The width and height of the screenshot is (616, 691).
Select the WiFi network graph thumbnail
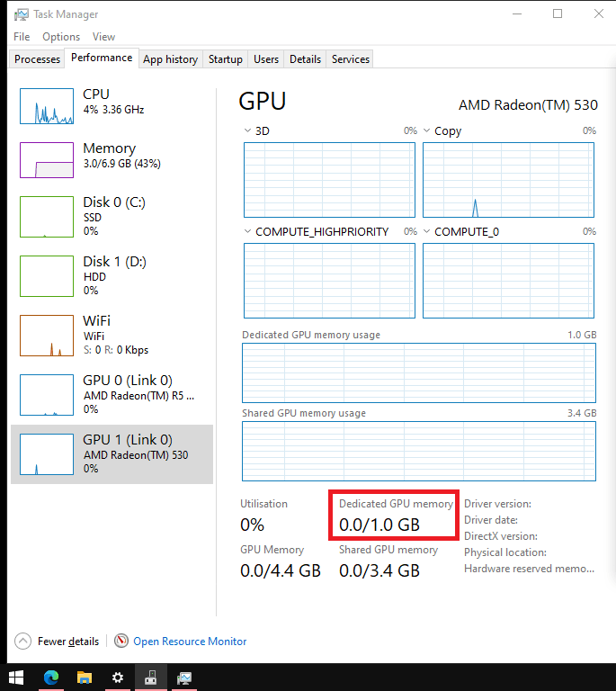point(47,336)
